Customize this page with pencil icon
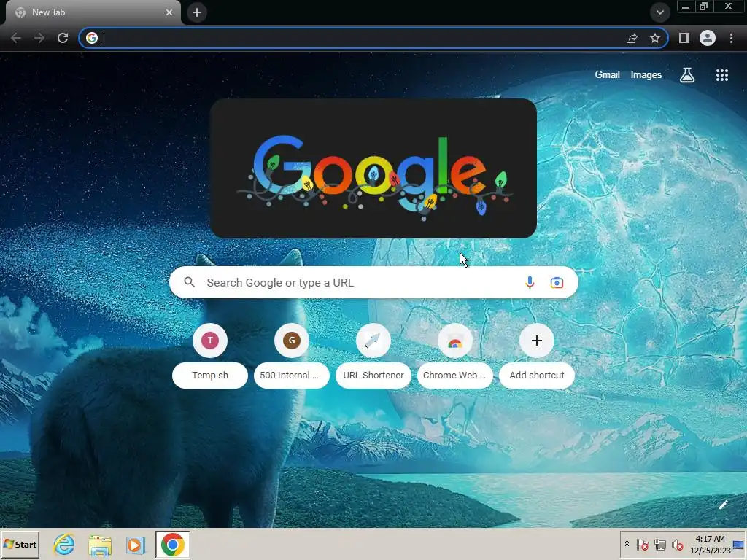This screenshot has width=747, height=560. click(723, 505)
